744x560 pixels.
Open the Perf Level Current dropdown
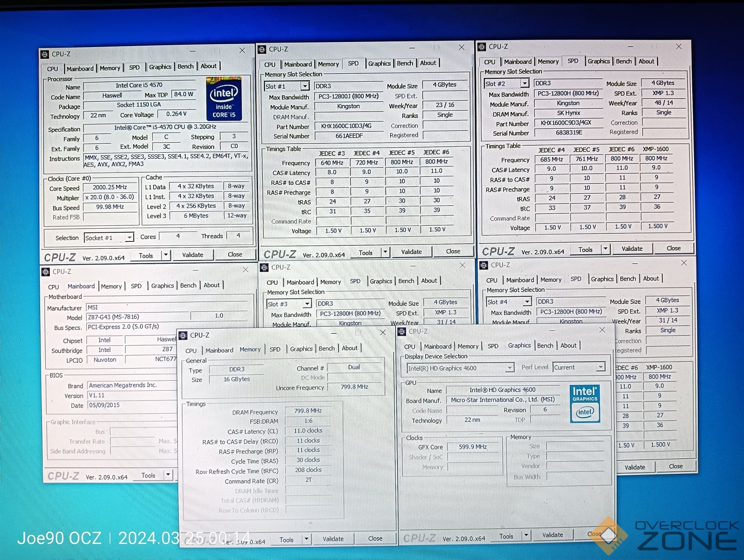[x=601, y=367]
